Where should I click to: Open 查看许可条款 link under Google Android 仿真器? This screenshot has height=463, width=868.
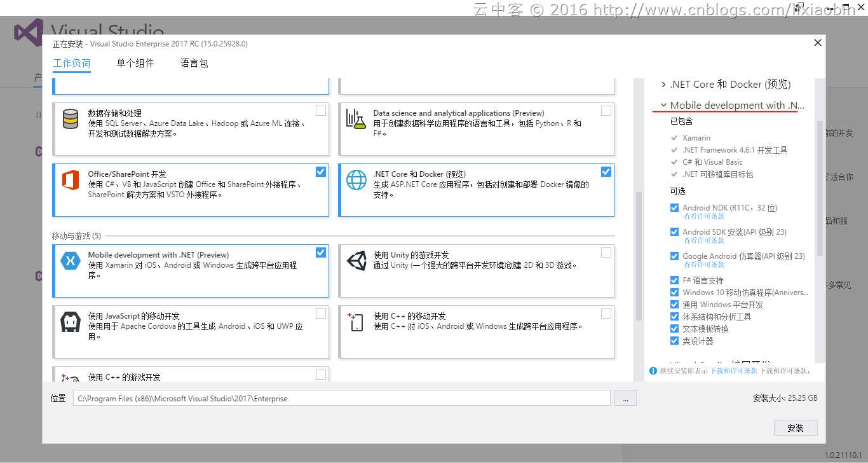pyautogui.click(x=704, y=265)
